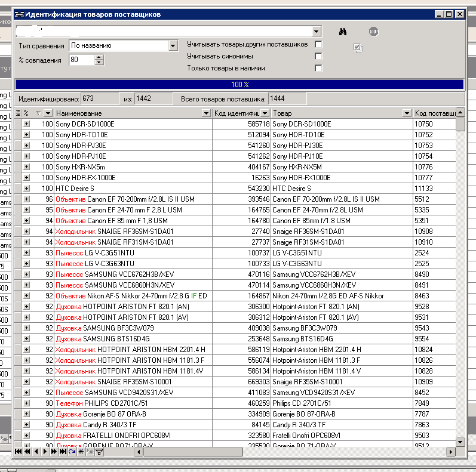Open 'Тип сравнения' dropdown list
Image resolution: width=476 pixels, height=472 pixels.
coord(173,45)
